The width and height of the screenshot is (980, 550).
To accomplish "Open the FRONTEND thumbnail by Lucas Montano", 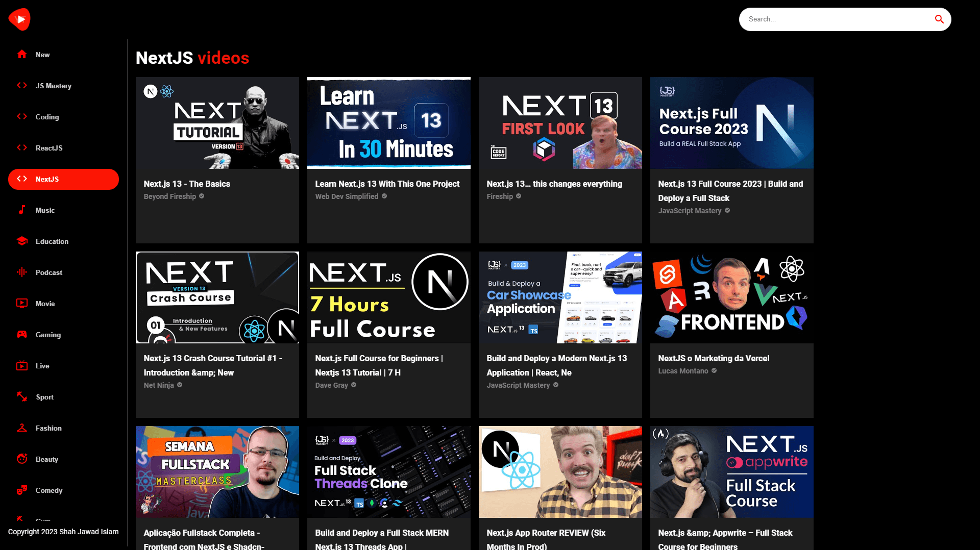I will [x=732, y=297].
